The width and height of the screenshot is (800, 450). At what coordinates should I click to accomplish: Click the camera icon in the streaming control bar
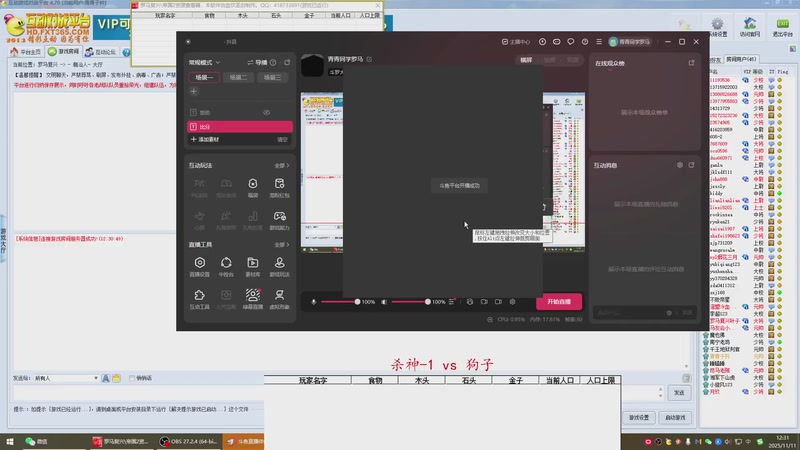tap(484, 302)
